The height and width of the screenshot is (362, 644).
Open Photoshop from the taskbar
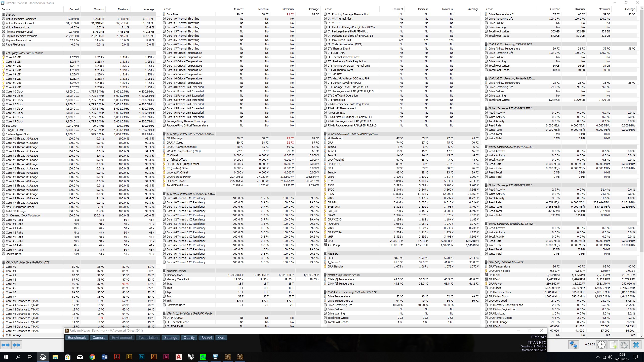141,357
